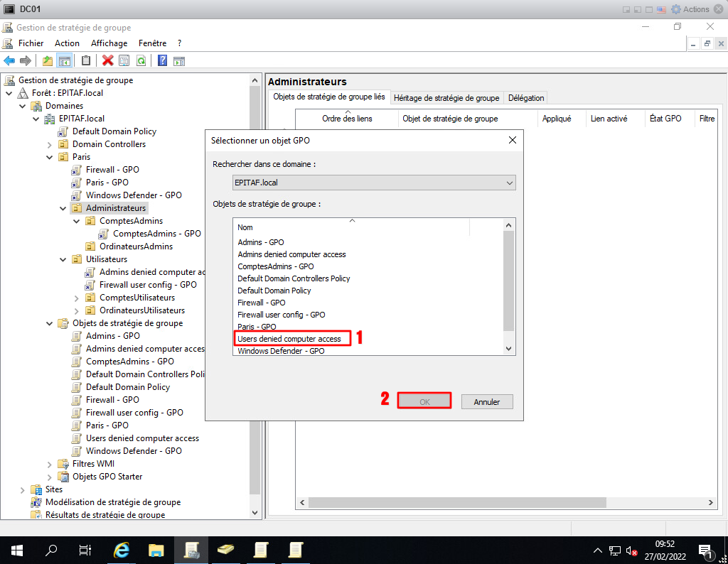Open the Affichage menu
The image size is (728, 564).
click(108, 43)
